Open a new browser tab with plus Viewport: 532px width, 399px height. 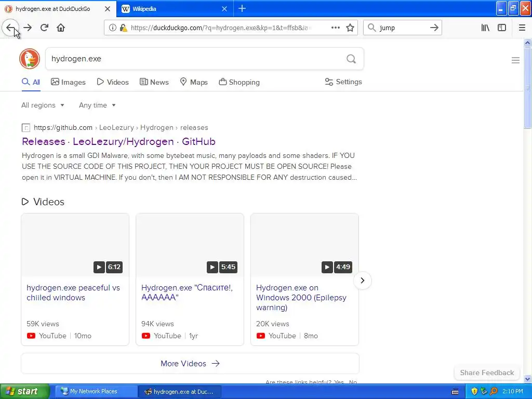[x=242, y=8]
